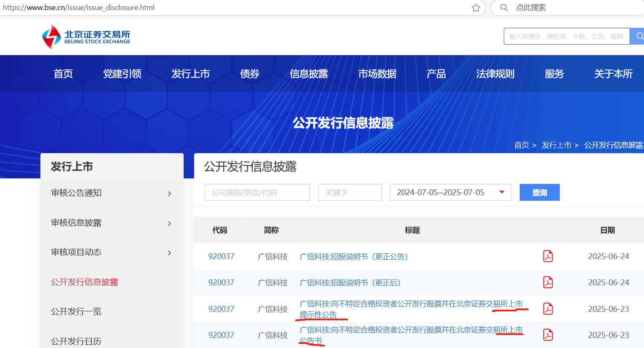Open PDF of the 上市公告书

pyautogui.click(x=548, y=335)
